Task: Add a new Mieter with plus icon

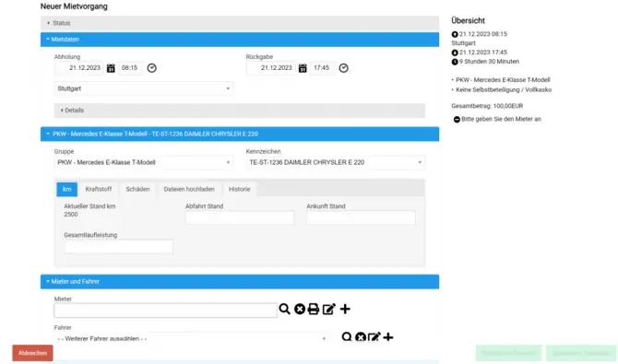Action: point(345,309)
